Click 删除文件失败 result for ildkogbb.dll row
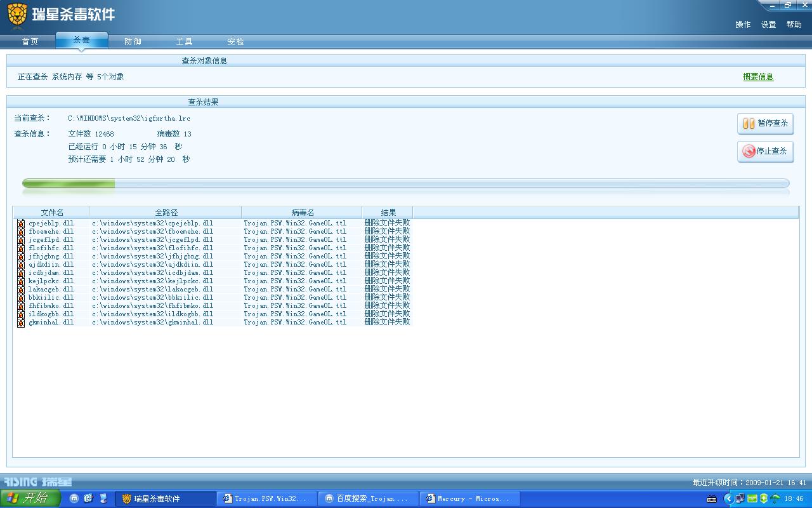Screen dimensions: 812x508 pos(387,314)
